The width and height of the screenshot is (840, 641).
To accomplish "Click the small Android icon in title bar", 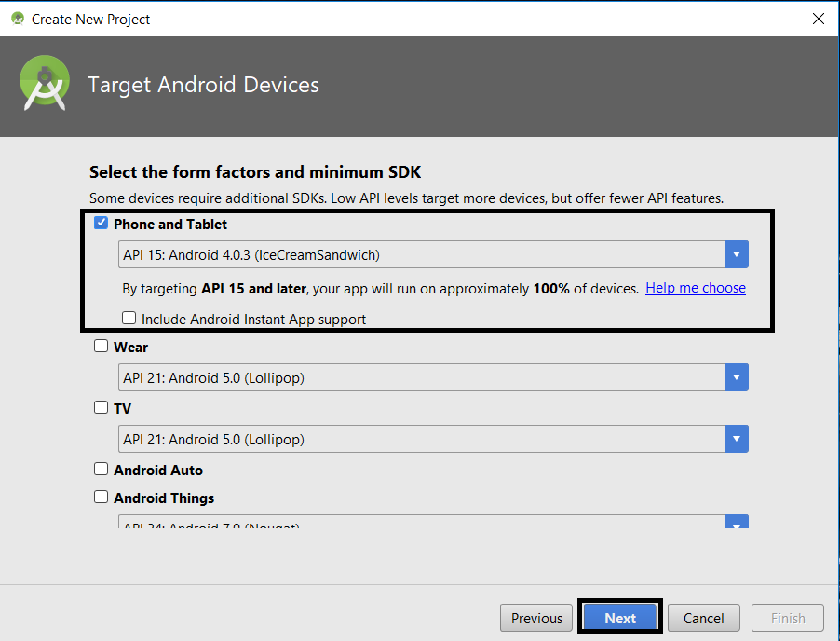I will tap(17, 19).
